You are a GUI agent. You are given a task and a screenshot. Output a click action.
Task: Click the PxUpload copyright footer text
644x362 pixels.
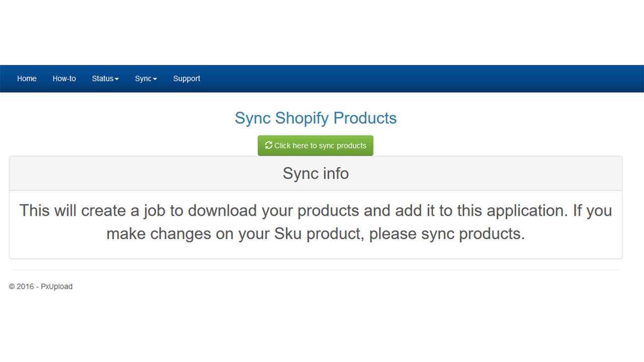coord(40,287)
